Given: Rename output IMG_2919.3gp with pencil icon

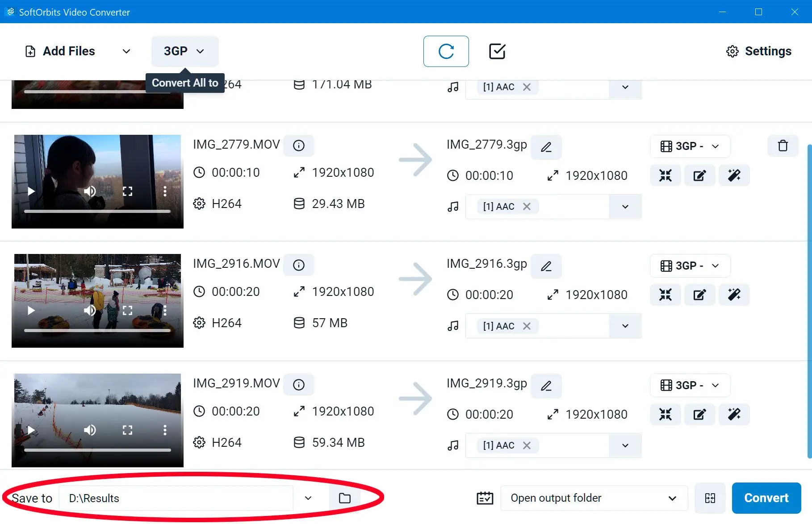Looking at the screenshot, I should [x=546, y=386].
